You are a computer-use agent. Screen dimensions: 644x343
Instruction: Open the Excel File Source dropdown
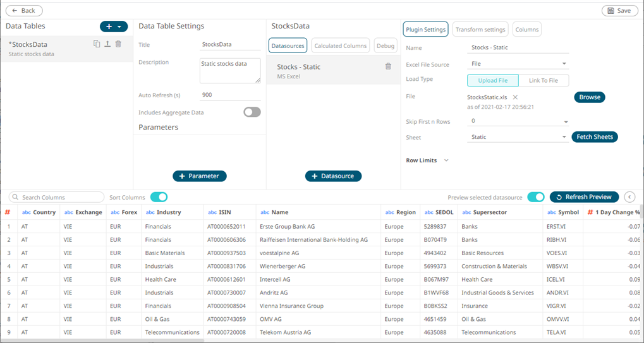(x=518, y=64)
